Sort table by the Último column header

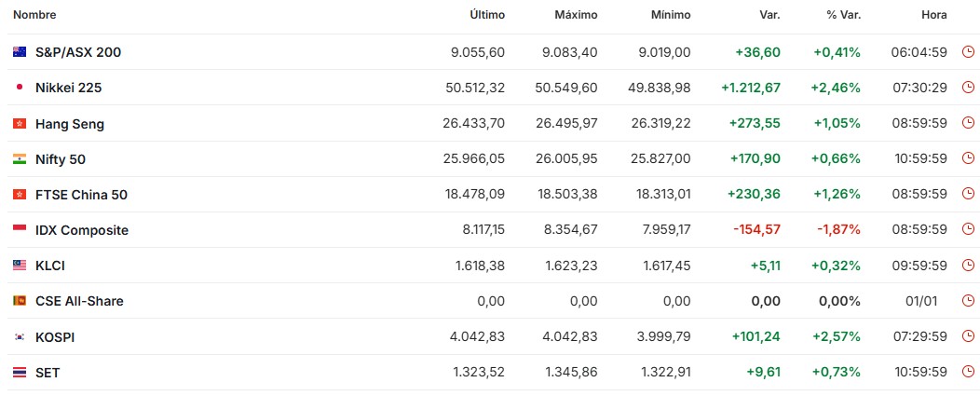click(487, 15)
